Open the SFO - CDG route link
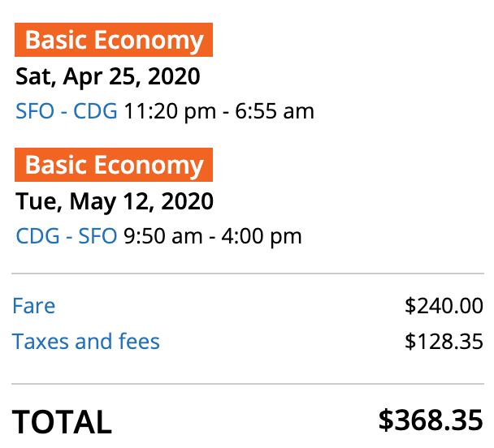The image size is (494, 448). [67, 111]
